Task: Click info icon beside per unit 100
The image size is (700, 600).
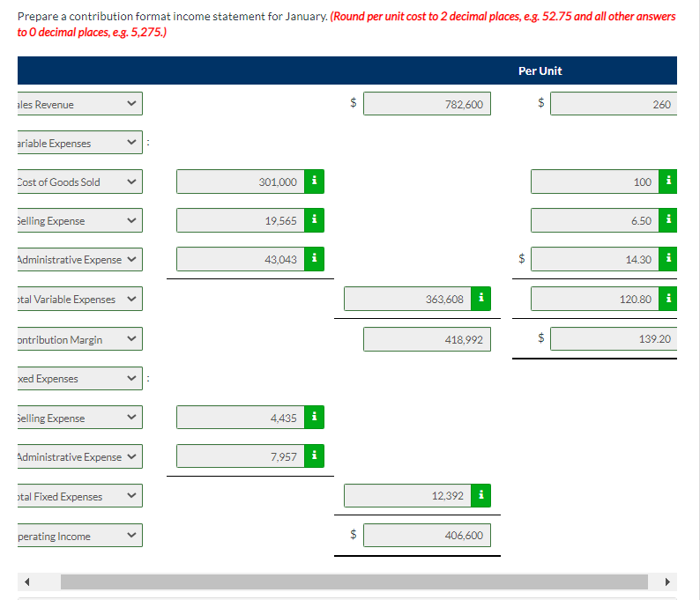Action: [x=668, y=181]
